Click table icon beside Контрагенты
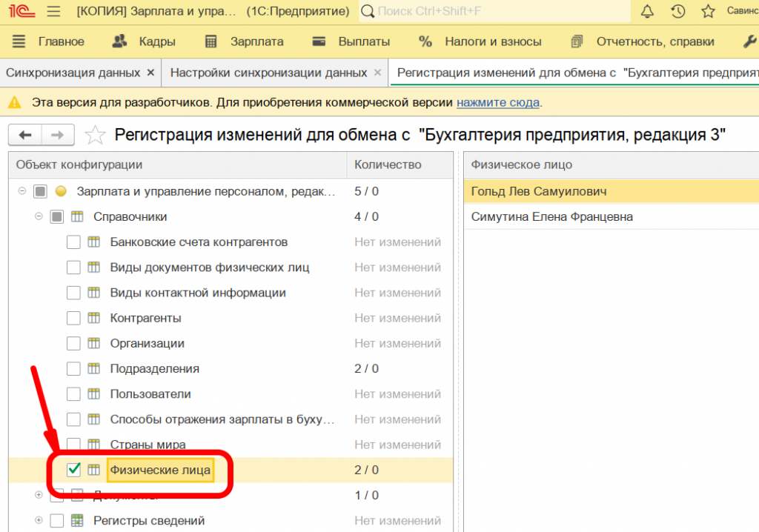 (94, 318)
